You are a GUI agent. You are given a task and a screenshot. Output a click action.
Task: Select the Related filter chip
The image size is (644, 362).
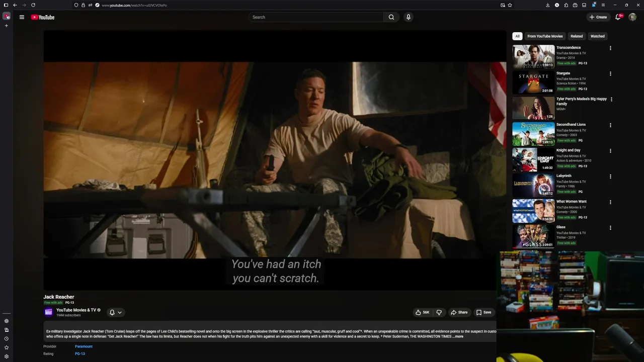click(x=577, y=36)
